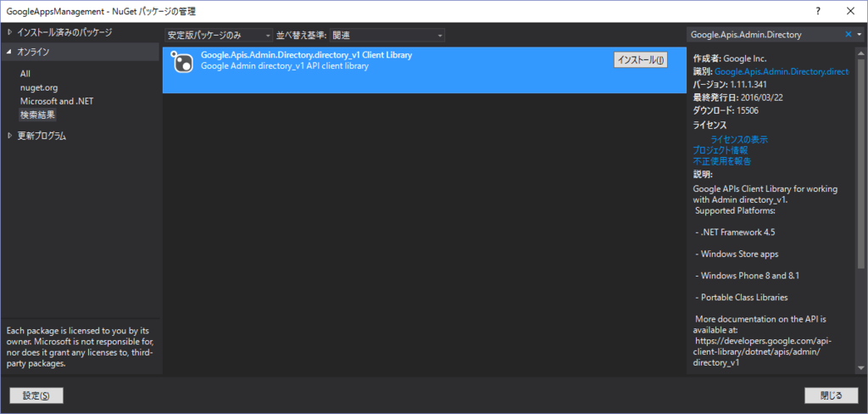Click the Windows Store apps platform line
This screenshot has height=414, width=868.
coord(737,254)
